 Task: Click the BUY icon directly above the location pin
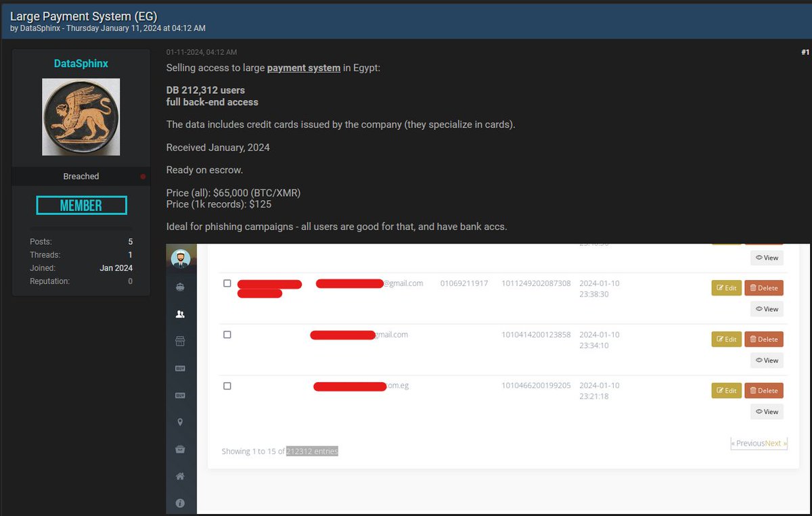pos(180,395)
